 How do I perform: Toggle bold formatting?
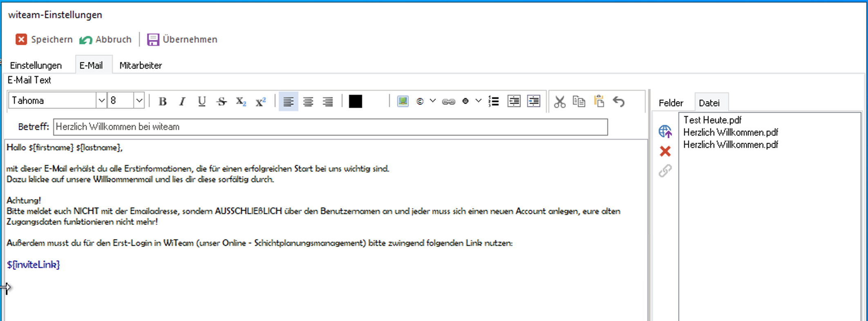click(x=163, y=102)
